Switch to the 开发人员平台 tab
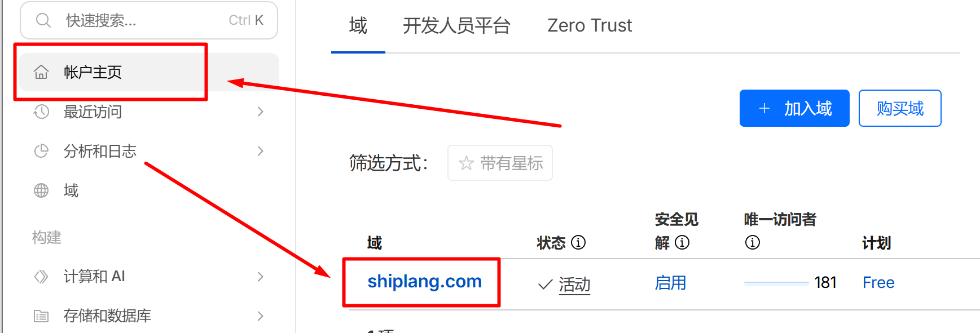Viewport: 980px width, 333px height. (x=456, y=25)
